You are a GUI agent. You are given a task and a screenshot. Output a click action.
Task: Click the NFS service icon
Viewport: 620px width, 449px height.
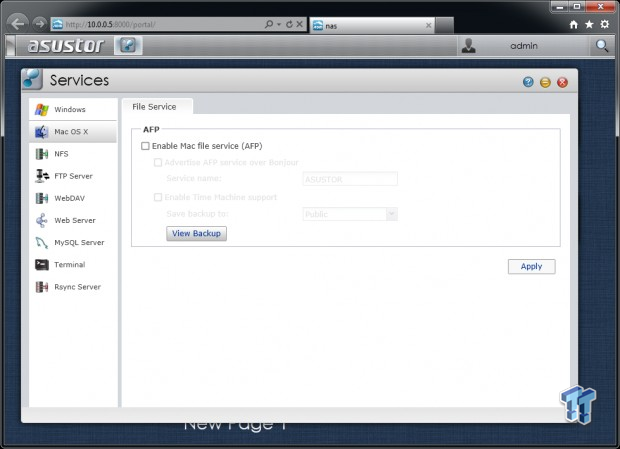42,154
